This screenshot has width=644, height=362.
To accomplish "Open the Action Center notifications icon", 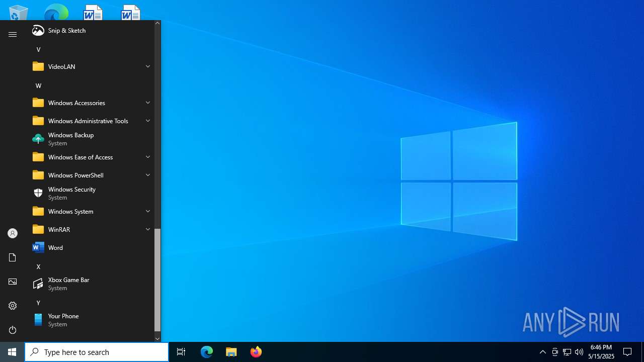I will (x=627, y=352).
